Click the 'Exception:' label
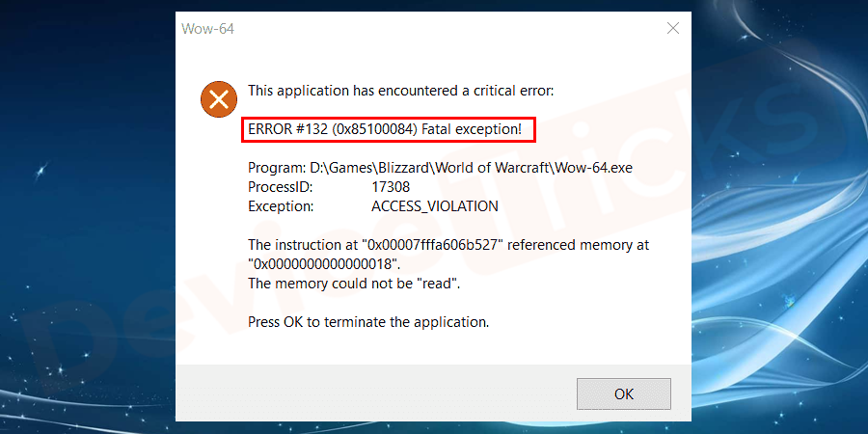 pos(281,206)
